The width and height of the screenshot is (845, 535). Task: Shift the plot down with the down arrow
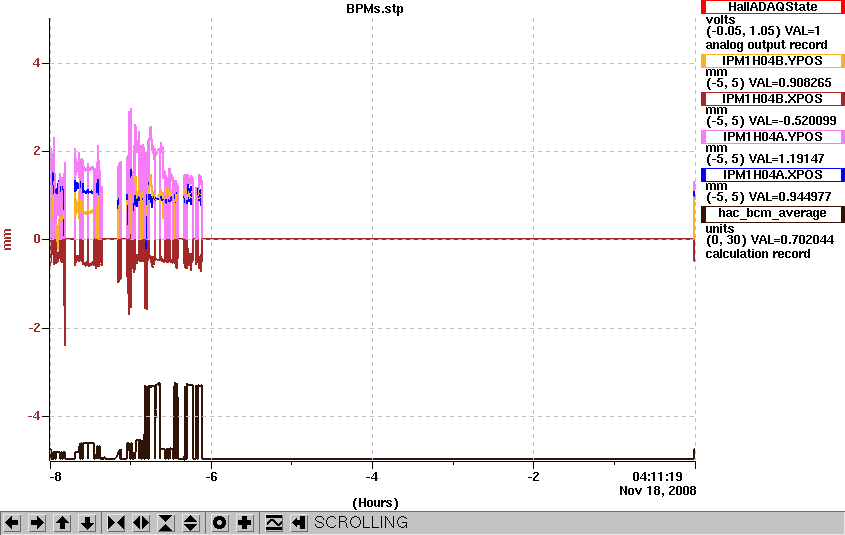pyautogui.click(x=87, y=523)
